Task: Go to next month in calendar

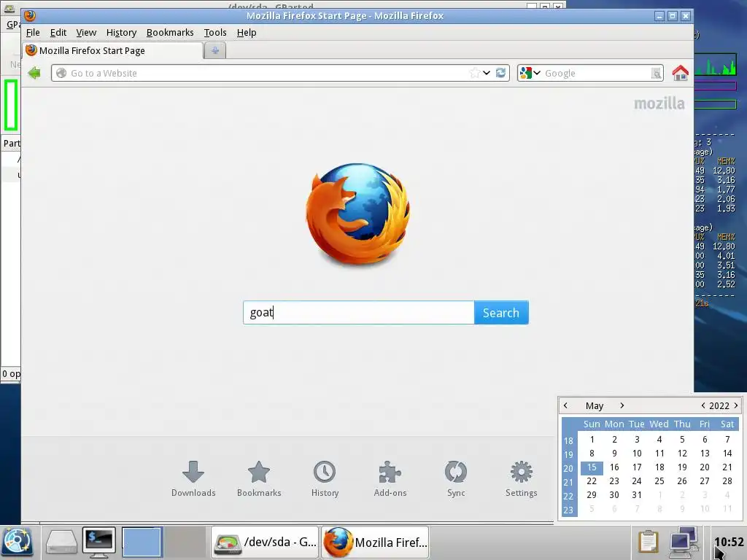Action: tap(622, 405)
